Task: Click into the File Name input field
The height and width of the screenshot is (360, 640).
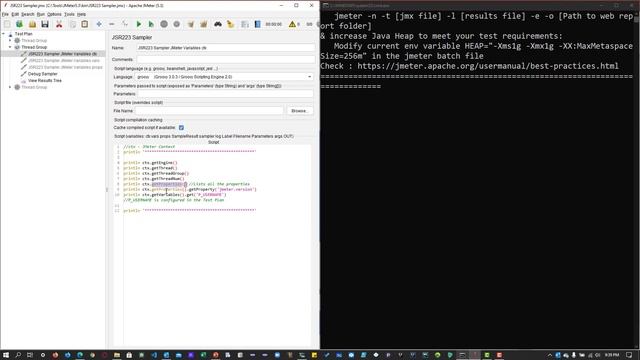Action: (209, 111)
